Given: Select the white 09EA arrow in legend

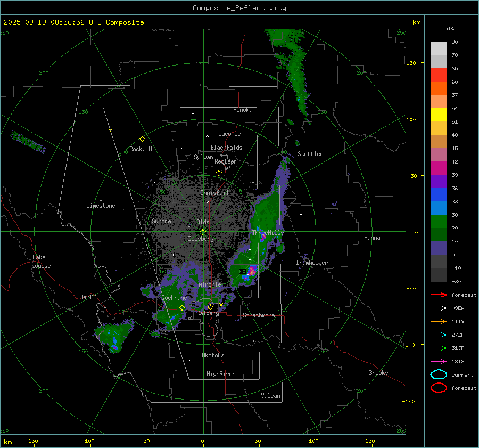Looking at the screenshot, I should tap(439, 308).
